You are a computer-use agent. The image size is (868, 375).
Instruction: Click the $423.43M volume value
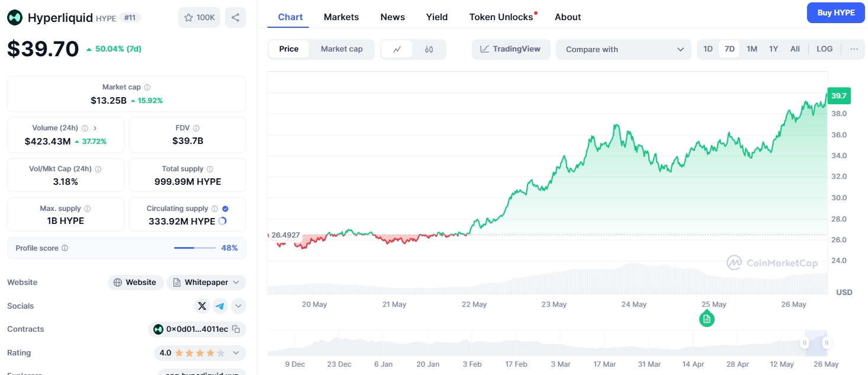pos(47,142)
